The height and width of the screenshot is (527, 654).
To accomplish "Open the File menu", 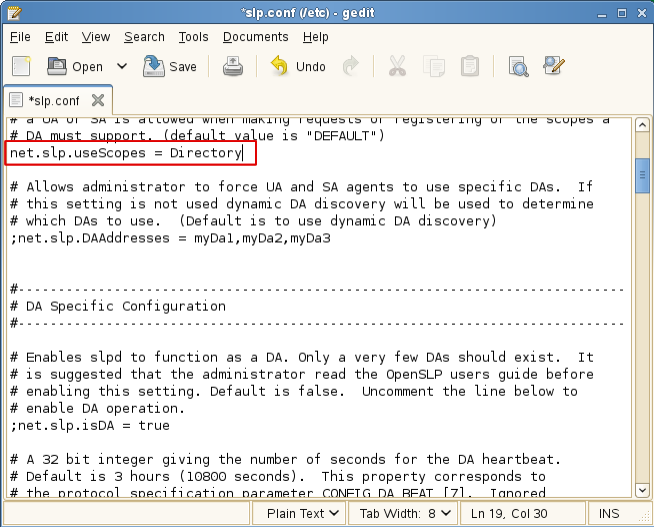I will [20, 37].
